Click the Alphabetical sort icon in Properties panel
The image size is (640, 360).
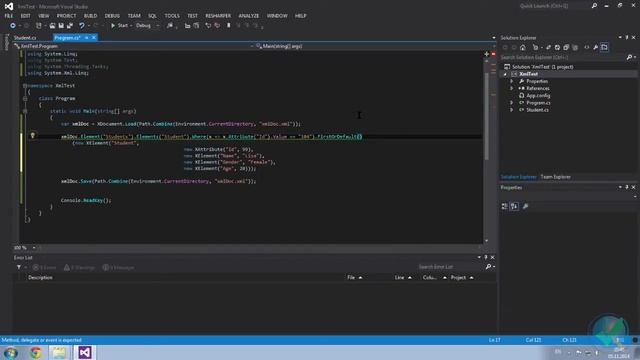514,207
